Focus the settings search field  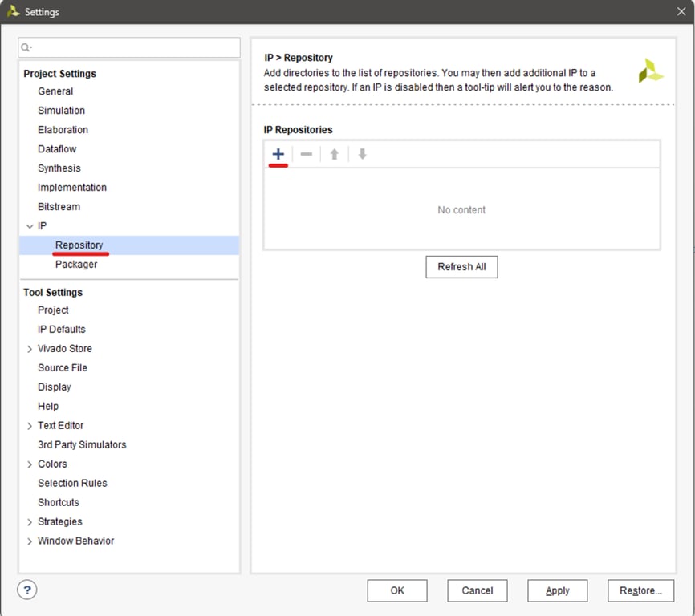(x=129, y=47)
